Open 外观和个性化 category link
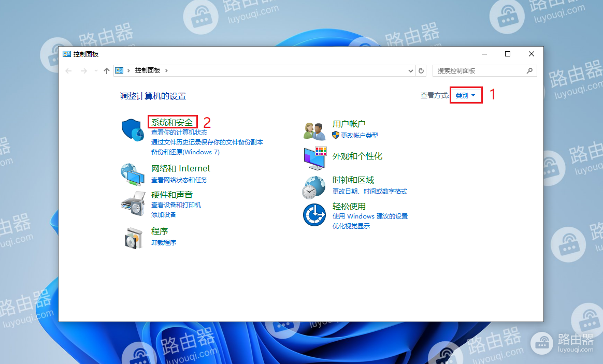The height and width of the screenshot is (364, 603). [x=357, y=156]
